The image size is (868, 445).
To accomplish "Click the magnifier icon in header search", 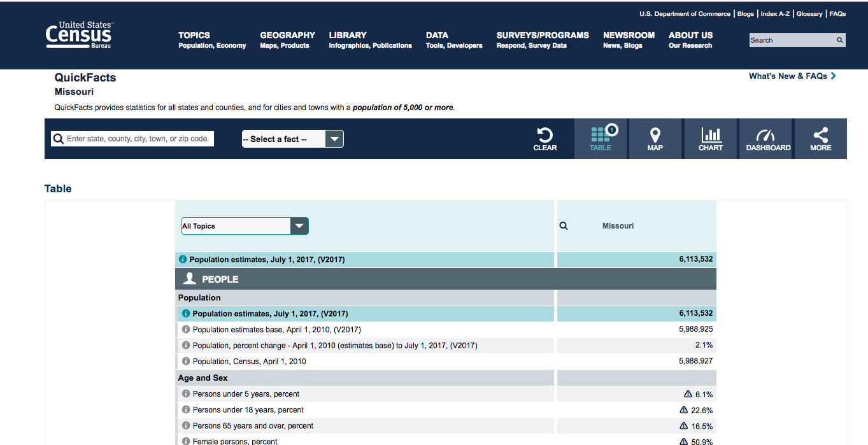I will click(840, 40).
